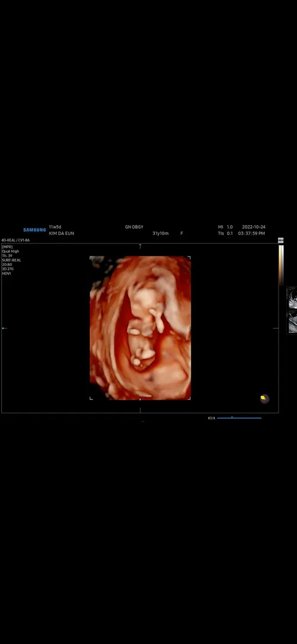
Task: Click the yellow light source direction icon
Action: (264, 398)
